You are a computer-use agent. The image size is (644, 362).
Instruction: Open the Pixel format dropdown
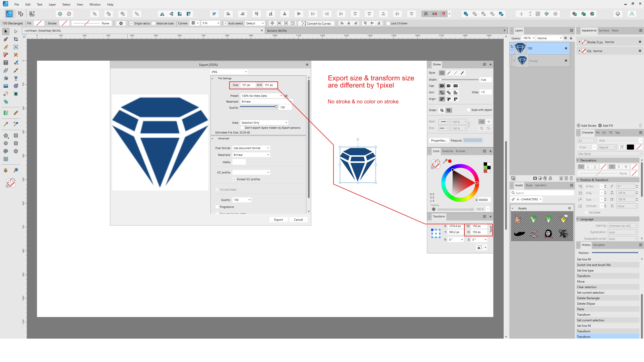[251, 148]
